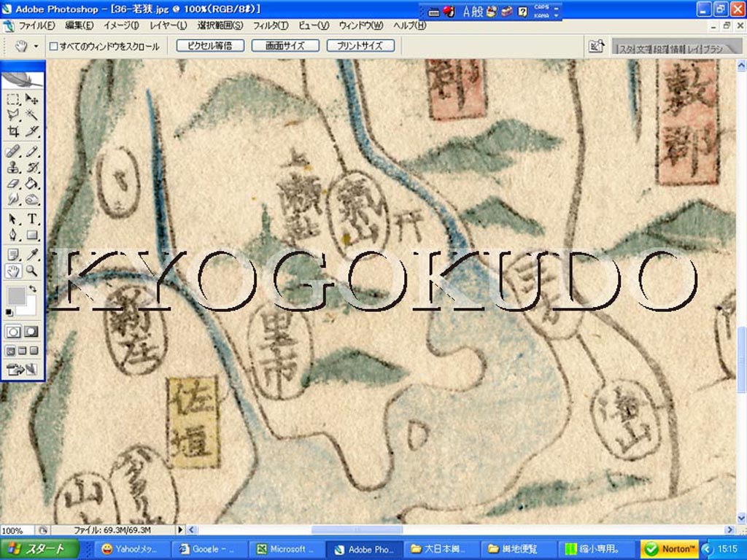This screenshot has width=747, height=560.
Task: Set the foreground color swatch
Action: (x=16, y=296)
